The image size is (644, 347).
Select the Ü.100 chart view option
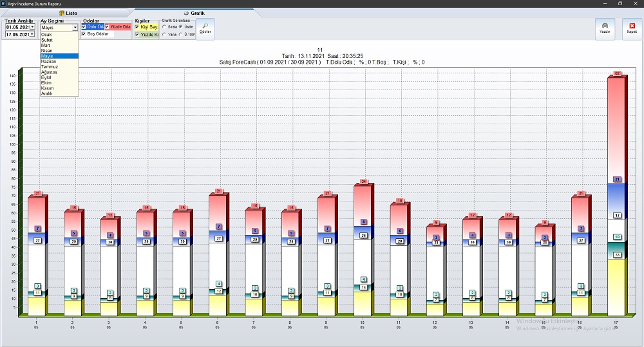click(181, 35)
